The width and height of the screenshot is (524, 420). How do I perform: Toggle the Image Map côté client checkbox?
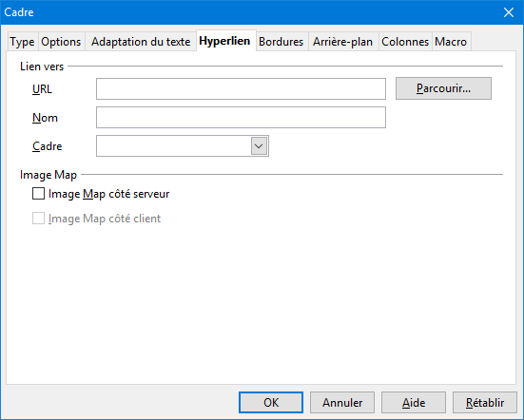38,219
